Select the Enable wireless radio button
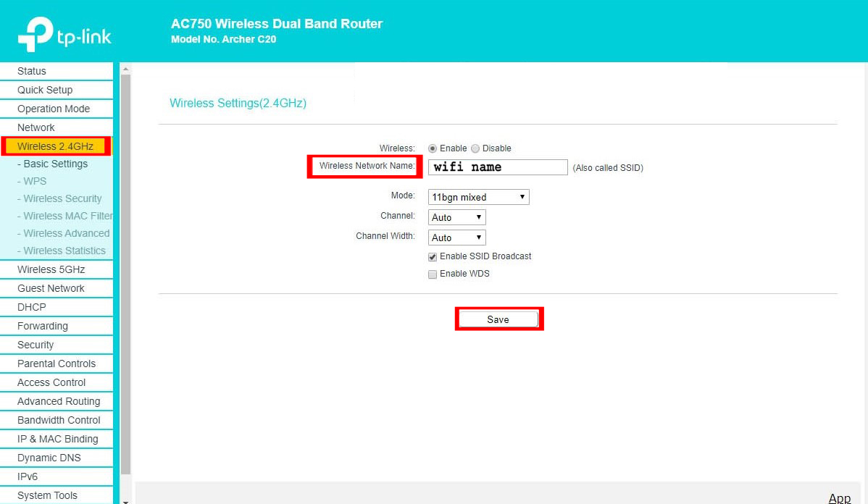Image resolution: width=868 pixels, height=504 pixels. tap(433, 148)
